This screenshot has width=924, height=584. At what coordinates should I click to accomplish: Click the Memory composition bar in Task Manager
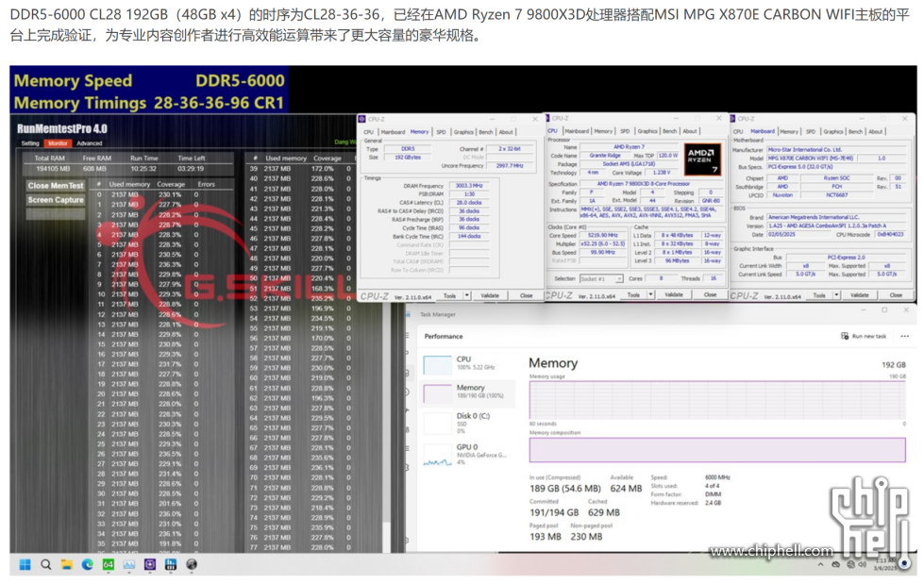coord(717,450)
